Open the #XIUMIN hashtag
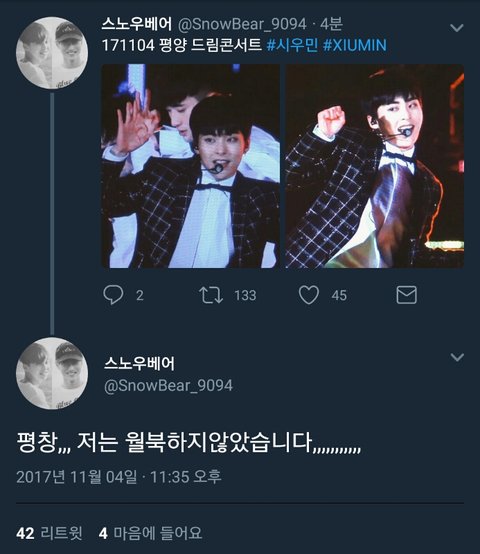The height and width of the screenshot is (554, 480). coord(355,45)
